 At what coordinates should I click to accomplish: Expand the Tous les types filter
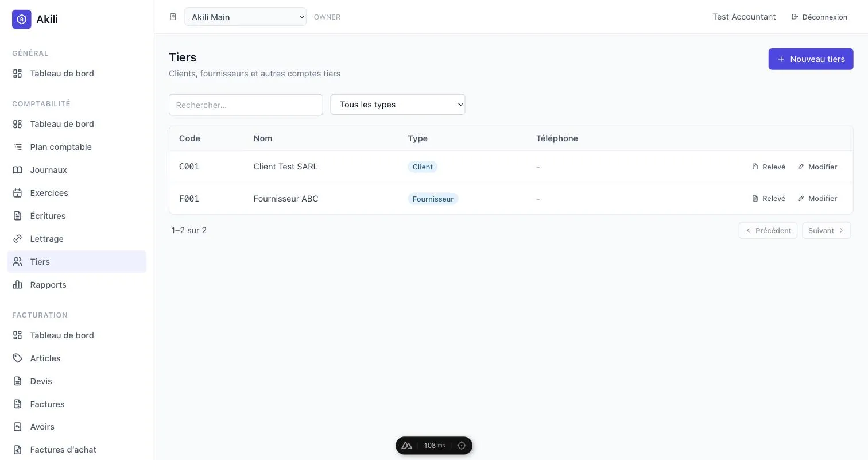click(x=398, y=105)
